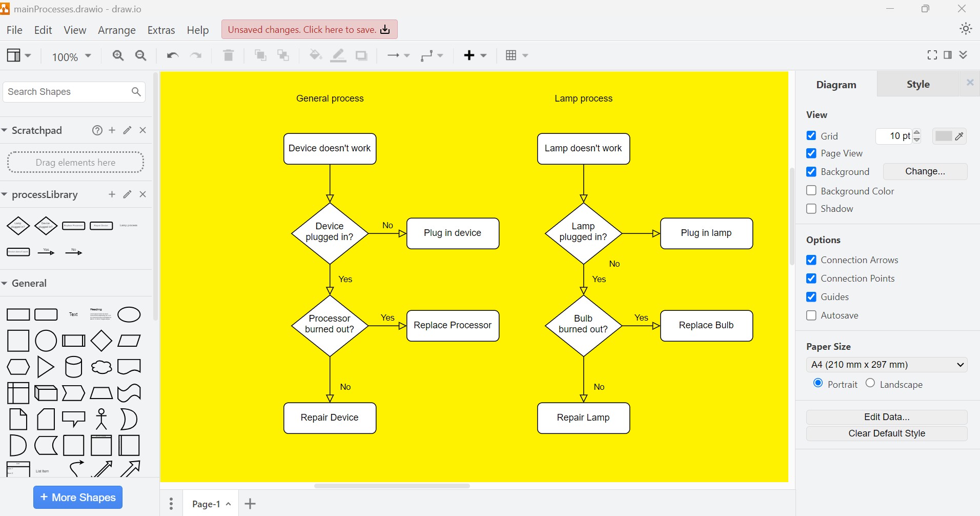Image resolution: width=980 pixels, height=516 pixels.
Task: Open the zoom level dropdown showing 100%
Action: tap(71, 56)
